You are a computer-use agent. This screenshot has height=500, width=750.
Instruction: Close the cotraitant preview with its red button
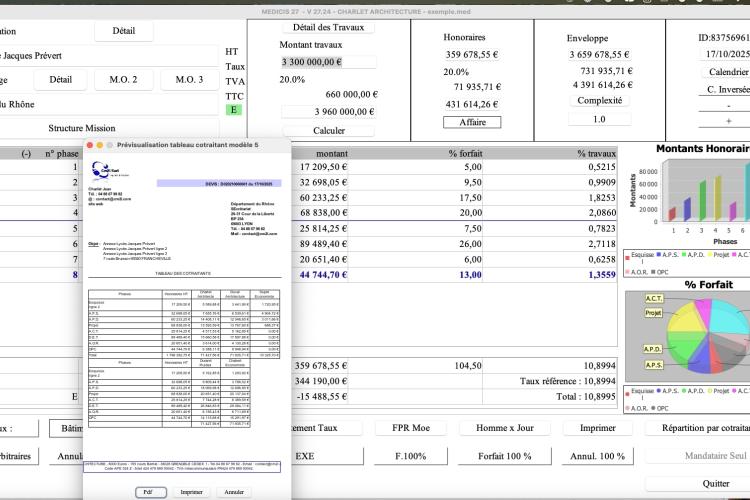coord(89,145)
